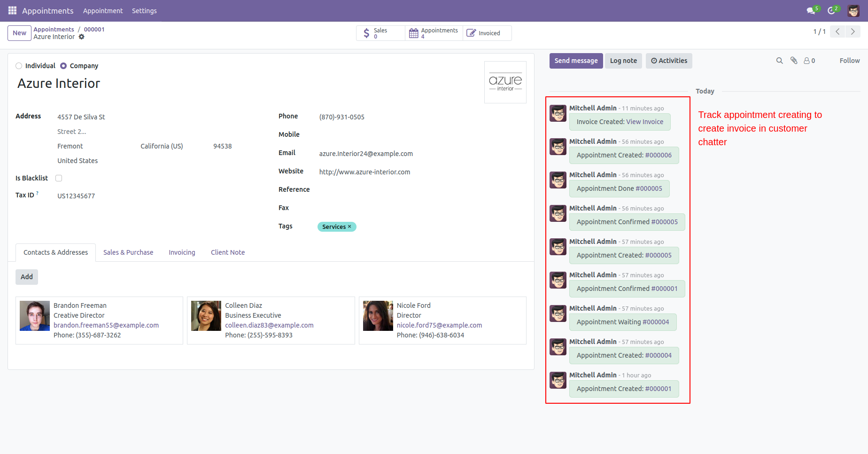Select the Individual radio option
Screen dimensions: 868x454
[19, 66]
